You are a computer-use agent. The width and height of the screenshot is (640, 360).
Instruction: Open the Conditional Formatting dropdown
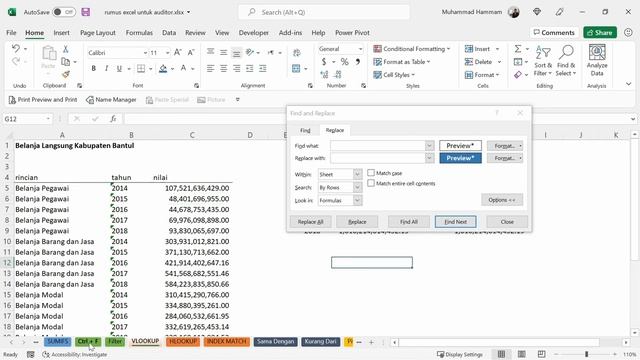[x=411, y=49]
